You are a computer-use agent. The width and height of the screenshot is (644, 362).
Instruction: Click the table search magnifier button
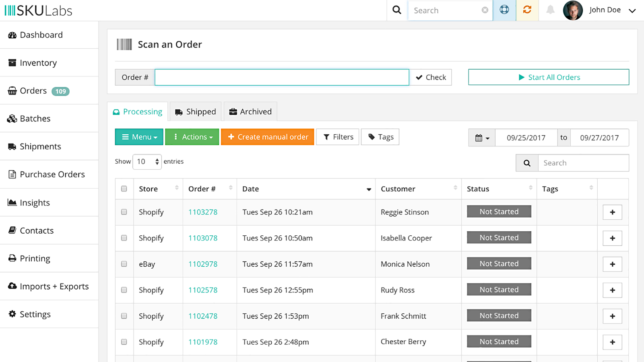527,163
